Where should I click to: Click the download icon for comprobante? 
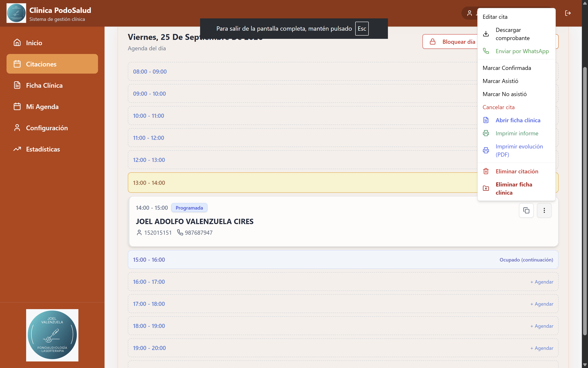486,34
